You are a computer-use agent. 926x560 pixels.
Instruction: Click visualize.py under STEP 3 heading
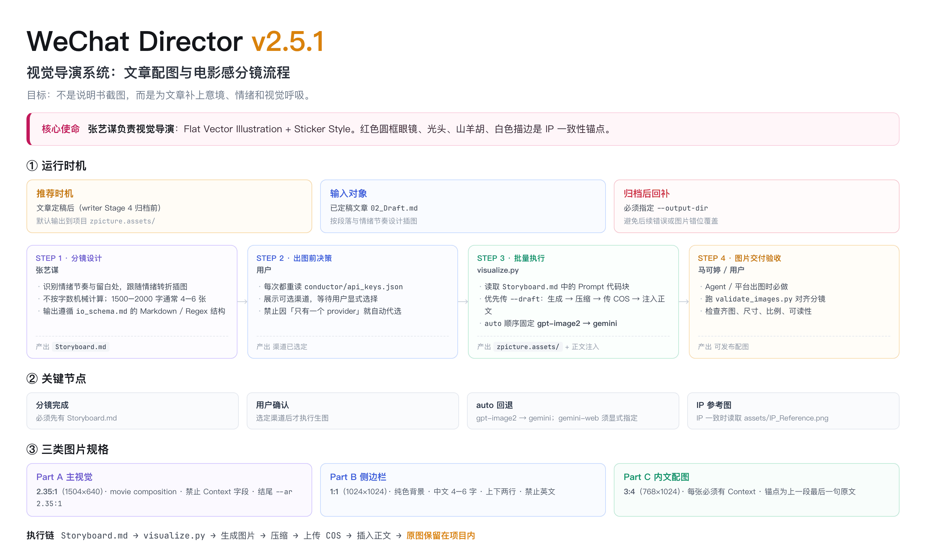tap(498, 270)
